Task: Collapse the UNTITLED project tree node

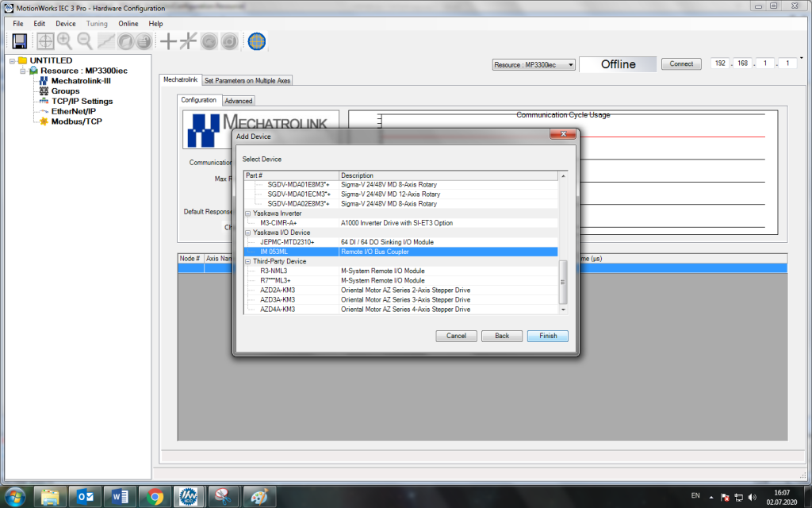Action: [12, 60]
